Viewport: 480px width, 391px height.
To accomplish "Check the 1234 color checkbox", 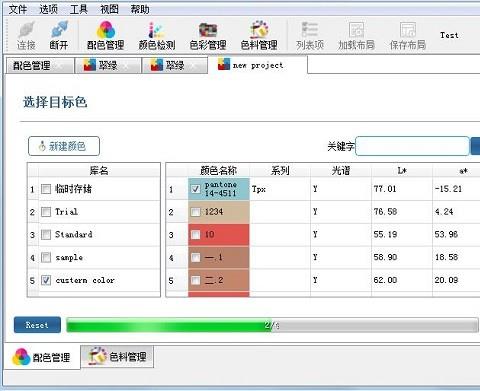I will pyautogui.click(x=196, y=212).
